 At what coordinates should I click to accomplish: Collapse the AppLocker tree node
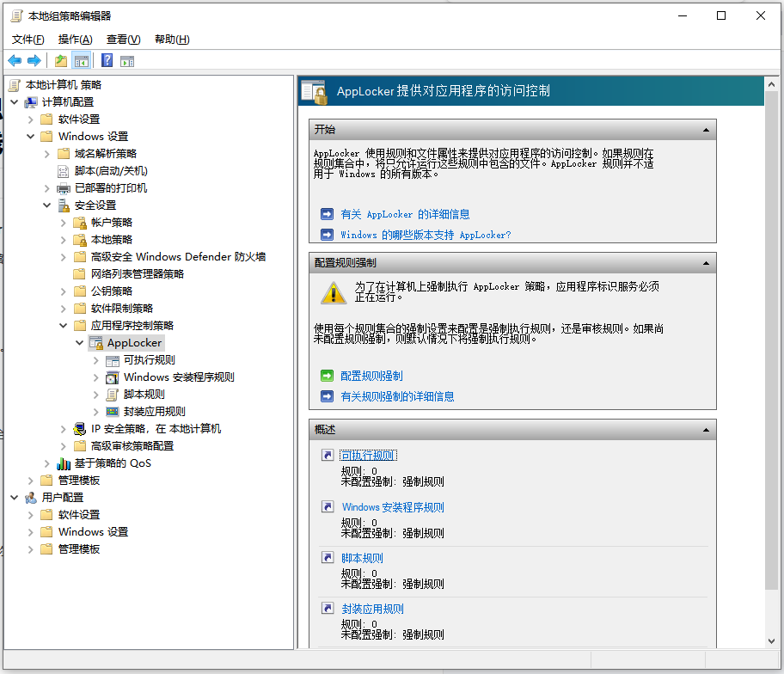click(79, 343)
